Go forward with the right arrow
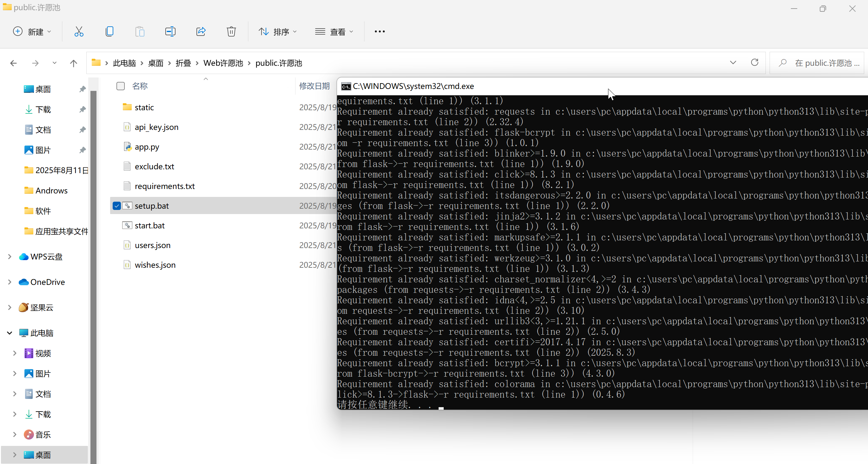Screen dimensions: 868x464 tap(35, 63)
